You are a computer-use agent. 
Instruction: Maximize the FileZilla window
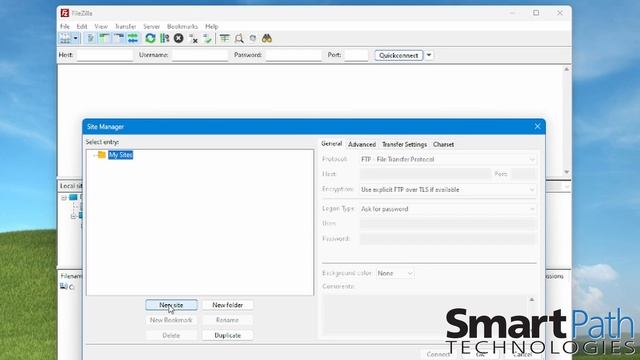536,13
